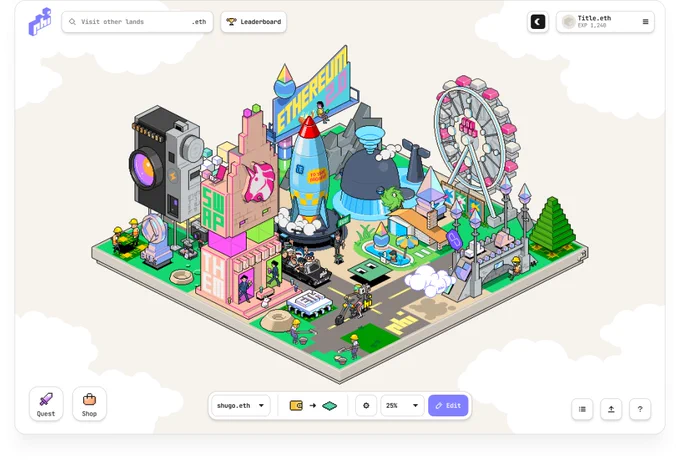Expand the shugo.eth land dropdown
The height and width of the screenshot is (462, 680).
[241, 406]
